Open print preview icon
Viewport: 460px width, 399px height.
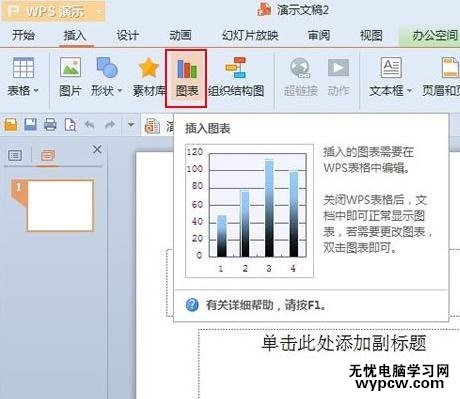point(70,125)
